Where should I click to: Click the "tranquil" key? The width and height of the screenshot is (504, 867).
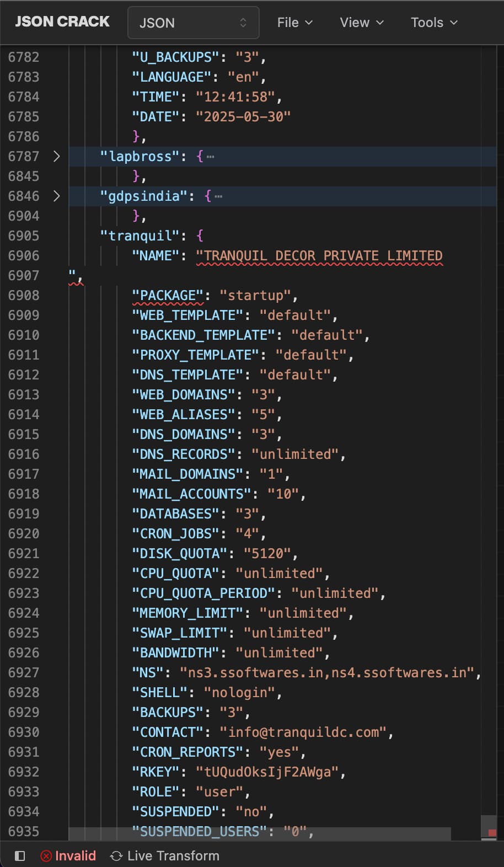[x=140, y=236]
